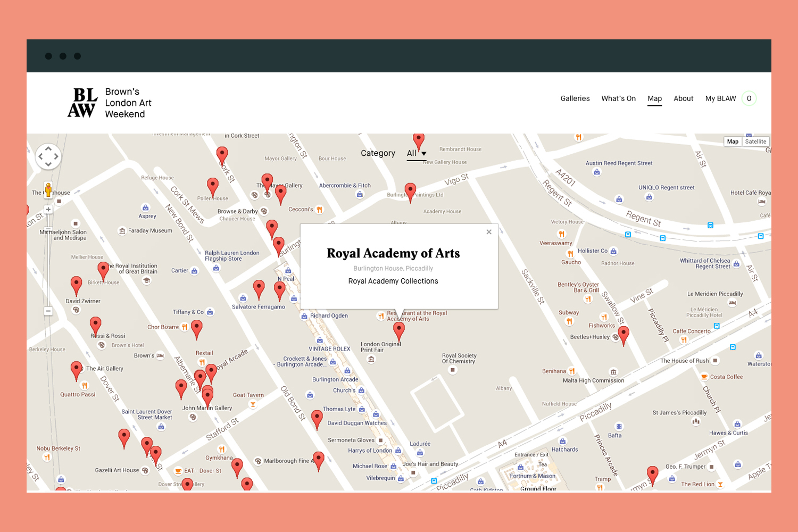Switch to Satellite view

(755, 142)
